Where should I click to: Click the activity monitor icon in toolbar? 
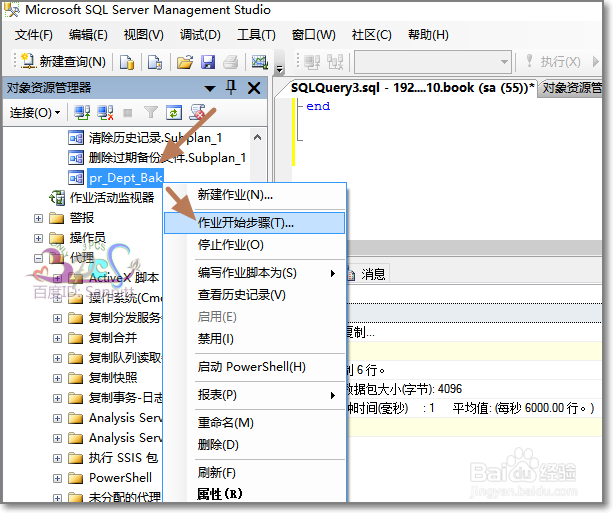(x=260, y=62)
